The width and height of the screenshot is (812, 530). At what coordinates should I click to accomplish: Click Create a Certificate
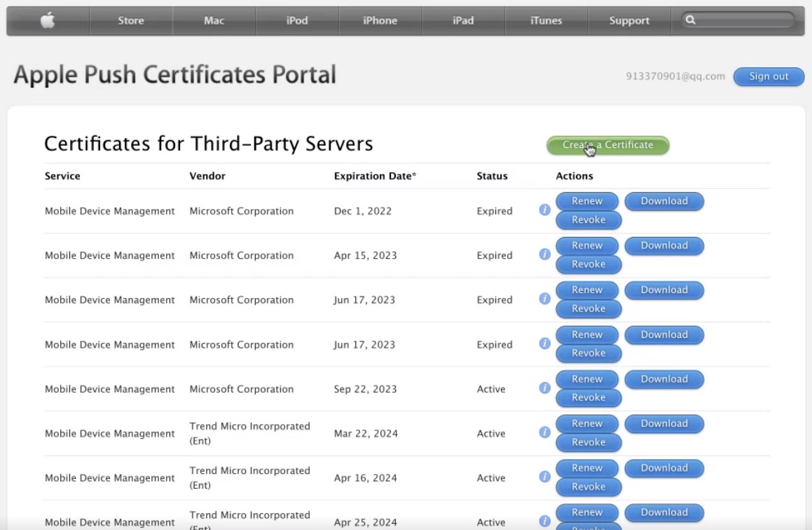(607, 145)
